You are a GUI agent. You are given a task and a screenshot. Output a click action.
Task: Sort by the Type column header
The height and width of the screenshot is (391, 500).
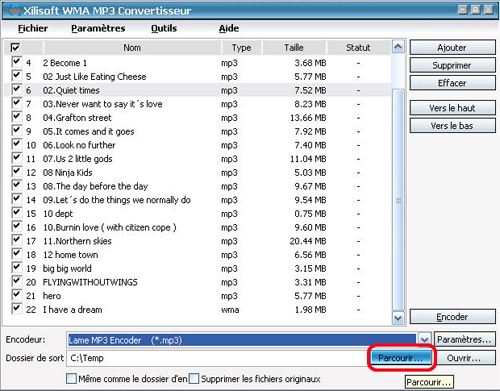[242, 48]
